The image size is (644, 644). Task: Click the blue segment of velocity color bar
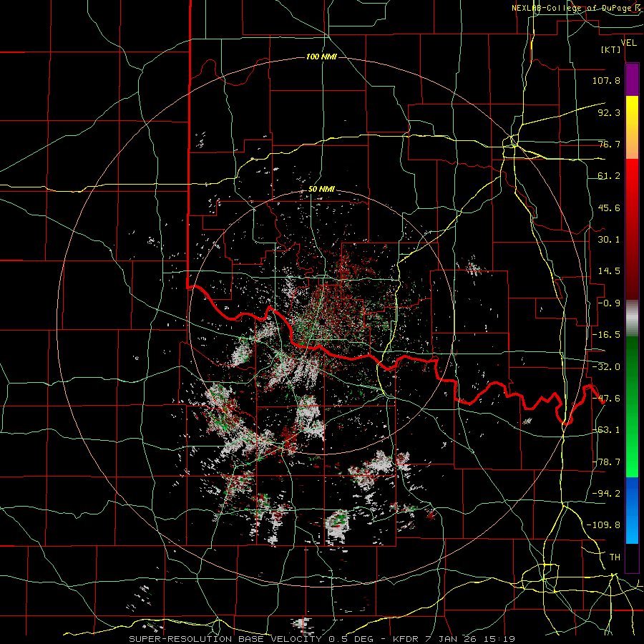632,510
